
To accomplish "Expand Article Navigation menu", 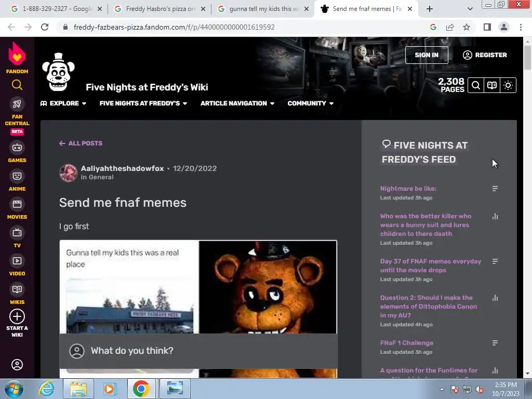I will tap(237, 103).
